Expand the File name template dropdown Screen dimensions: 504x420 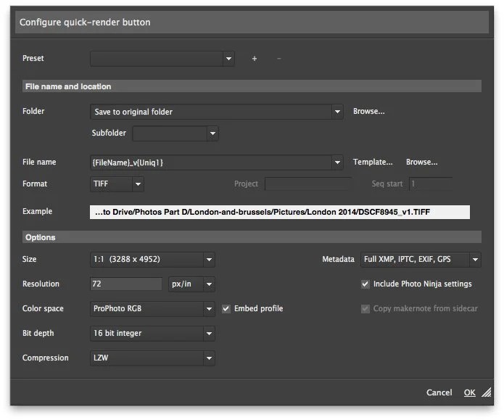coord(337,162)
